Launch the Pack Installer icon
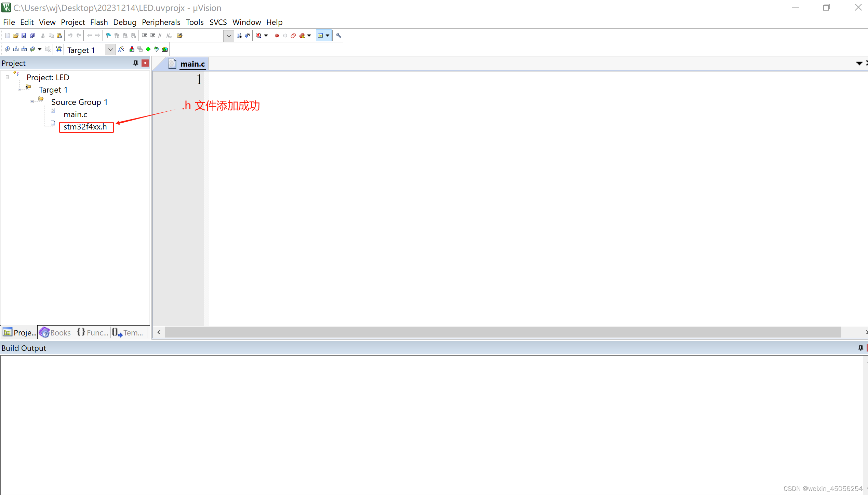This screenshot has height=495, width=868. tap(165, 49)
